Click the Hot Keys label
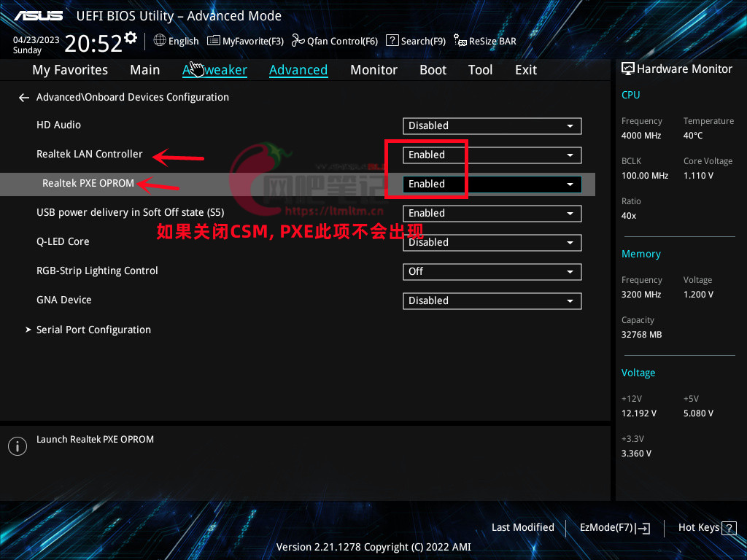747x560 pixels. tap(698, 528)
